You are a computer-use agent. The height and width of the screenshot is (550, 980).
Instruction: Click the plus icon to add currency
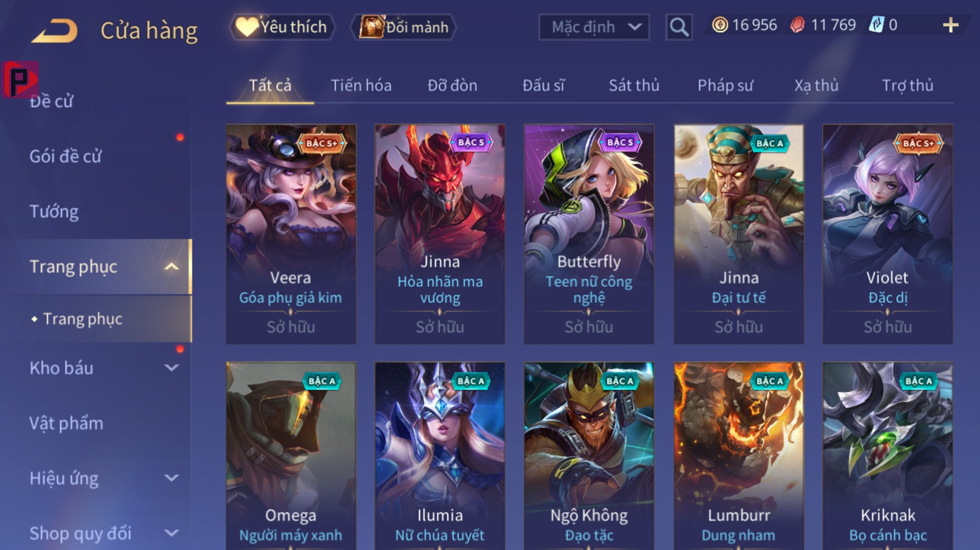(x=950, y=25)
